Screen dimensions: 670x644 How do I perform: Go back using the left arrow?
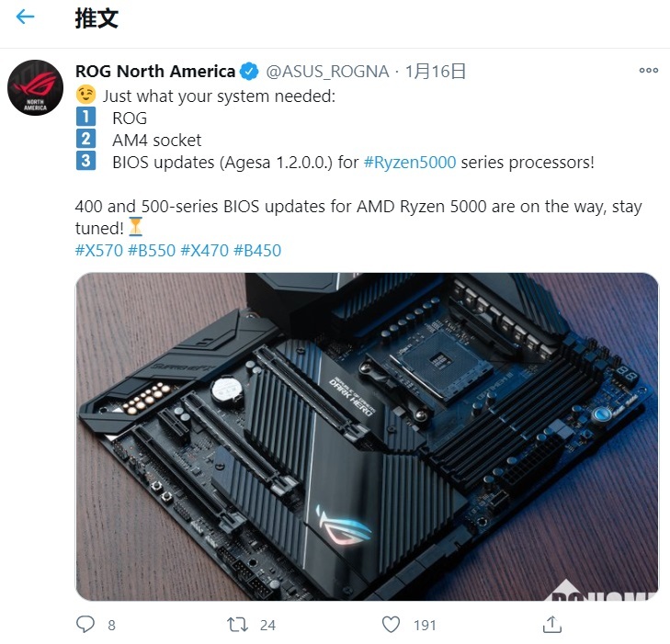[x=25, y=17]
